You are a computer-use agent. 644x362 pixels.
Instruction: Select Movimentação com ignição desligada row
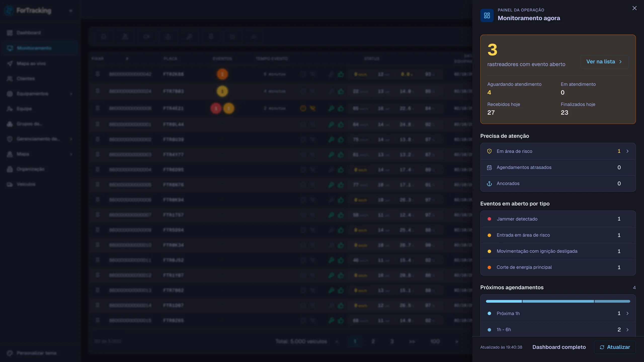point(558,251)
